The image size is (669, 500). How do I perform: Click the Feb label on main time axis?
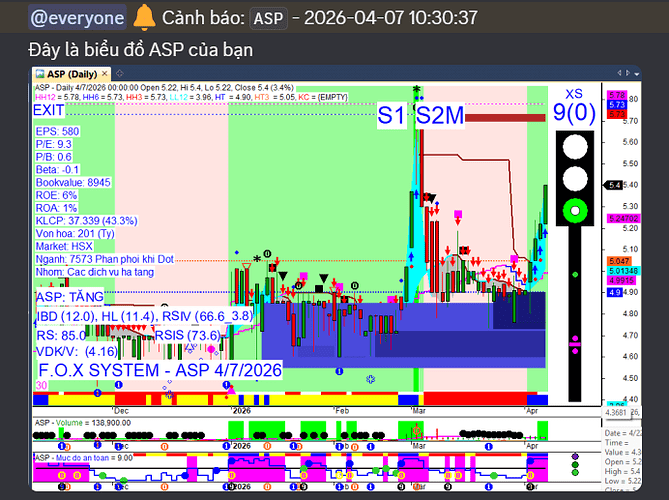(342, 410)
